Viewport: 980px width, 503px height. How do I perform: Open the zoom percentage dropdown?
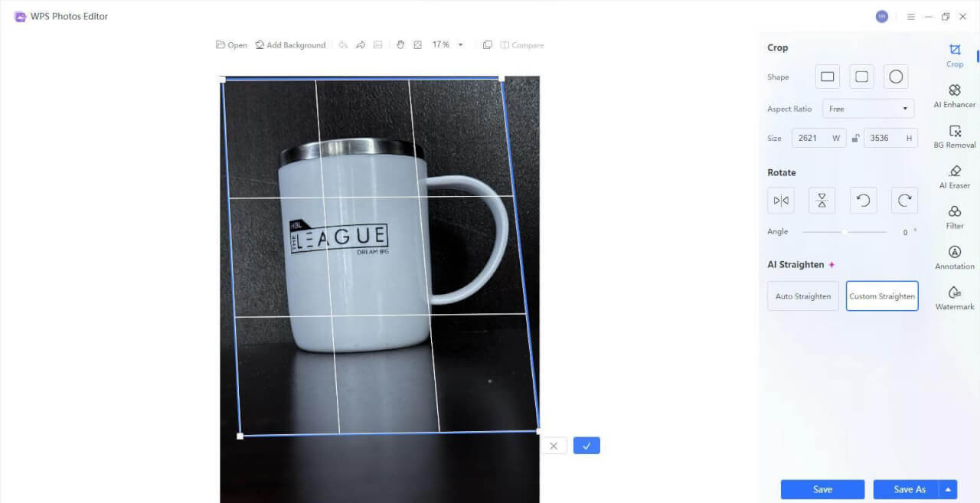(459, 44)
